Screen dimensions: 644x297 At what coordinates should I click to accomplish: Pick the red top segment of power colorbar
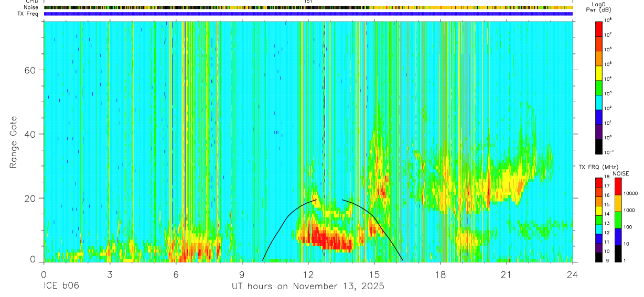(598, 28)
